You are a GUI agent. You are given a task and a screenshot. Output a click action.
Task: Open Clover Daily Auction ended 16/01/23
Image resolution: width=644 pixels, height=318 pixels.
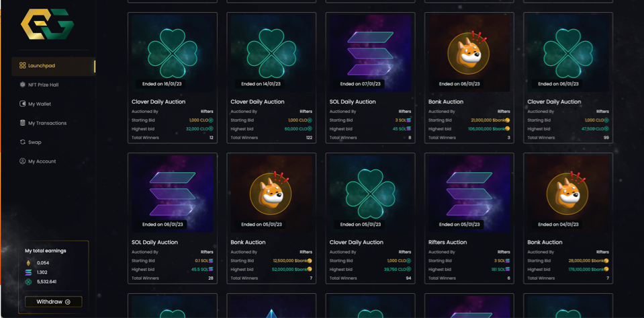pos(173,53)
